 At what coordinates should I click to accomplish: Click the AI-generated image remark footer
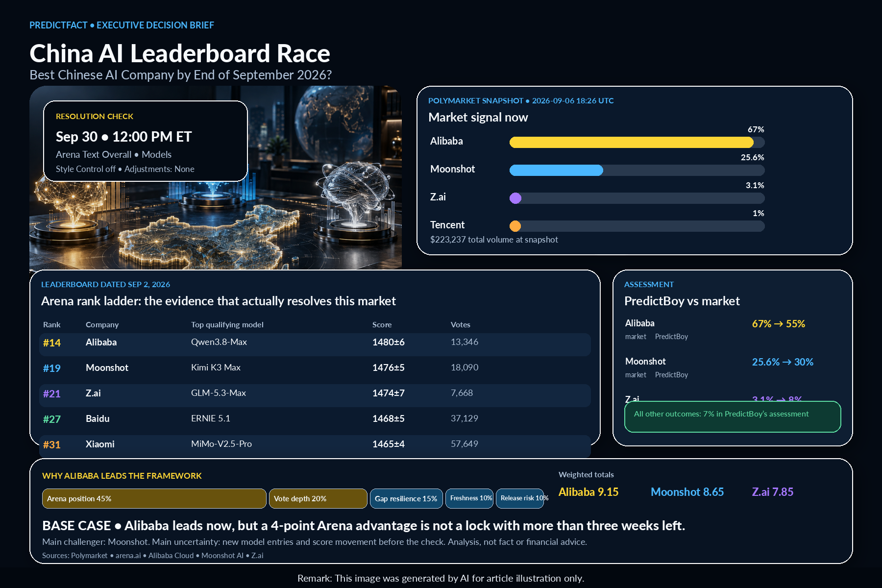[441, 578]
